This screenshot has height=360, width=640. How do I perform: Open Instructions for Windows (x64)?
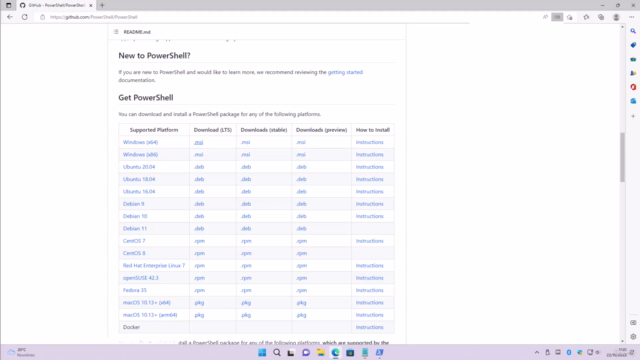point(369,142)
